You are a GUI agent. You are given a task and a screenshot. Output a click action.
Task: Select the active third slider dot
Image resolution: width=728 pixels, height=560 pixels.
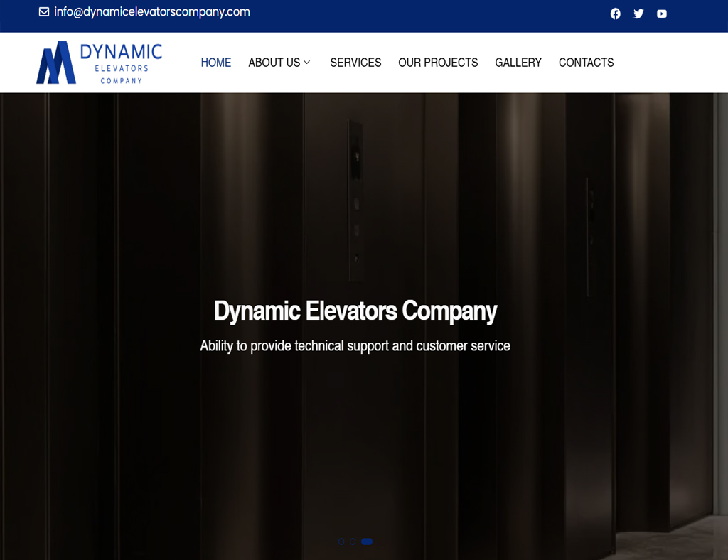(x=367, y=542)
